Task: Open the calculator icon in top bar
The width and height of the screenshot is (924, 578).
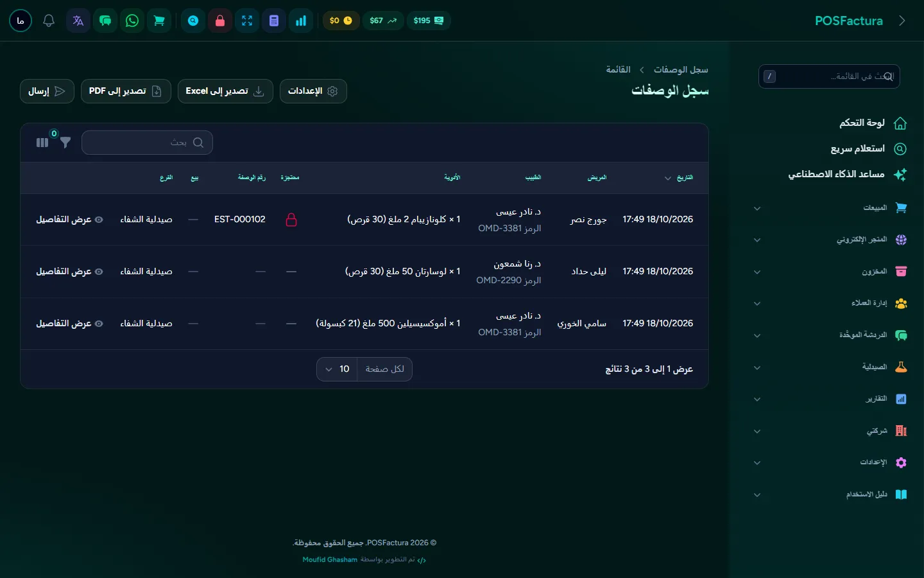Action: tap(274, 21)
